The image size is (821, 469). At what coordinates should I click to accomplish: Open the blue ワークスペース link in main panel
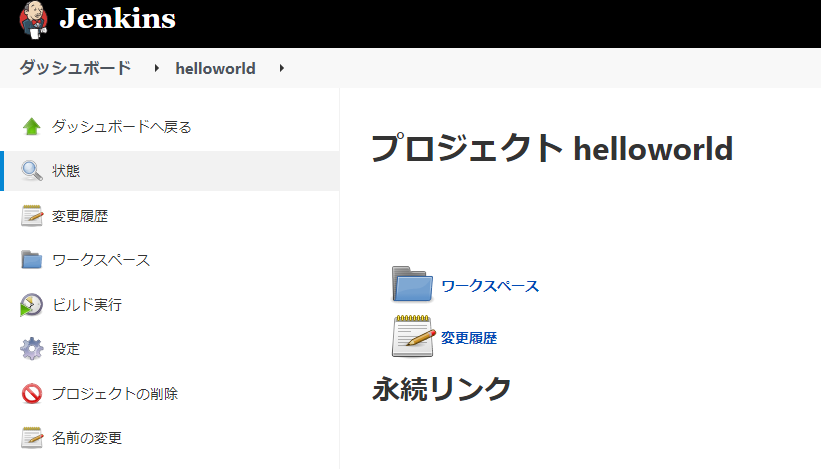pos(490,286)
